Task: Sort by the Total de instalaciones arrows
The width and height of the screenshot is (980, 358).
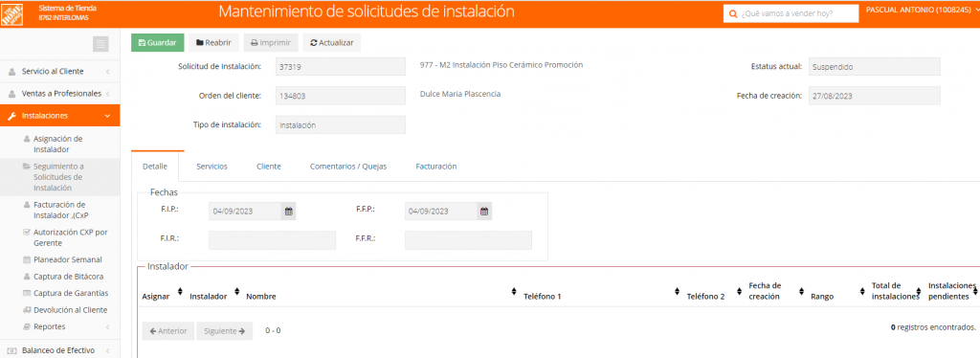Action: (x=918, y=292)
